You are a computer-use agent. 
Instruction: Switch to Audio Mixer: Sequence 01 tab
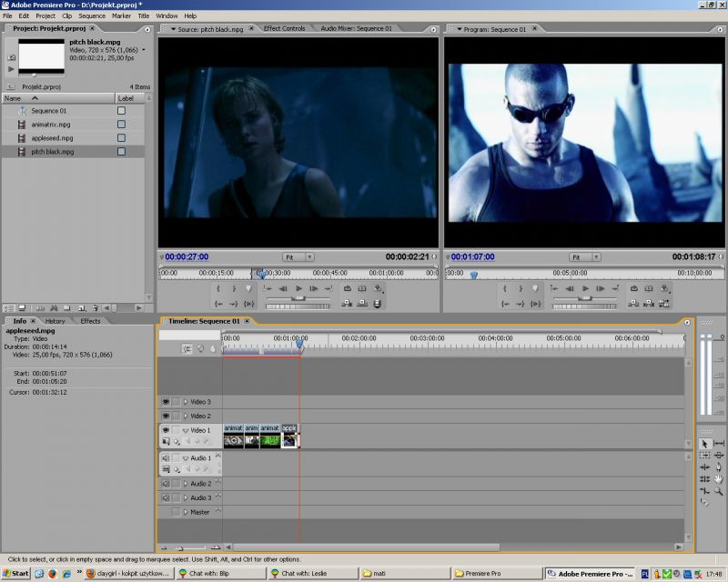(x=356, y=28)
